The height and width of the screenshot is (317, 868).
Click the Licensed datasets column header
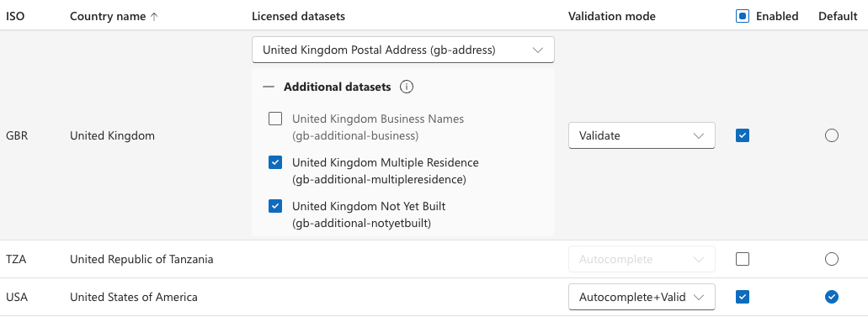pos(298,17)
